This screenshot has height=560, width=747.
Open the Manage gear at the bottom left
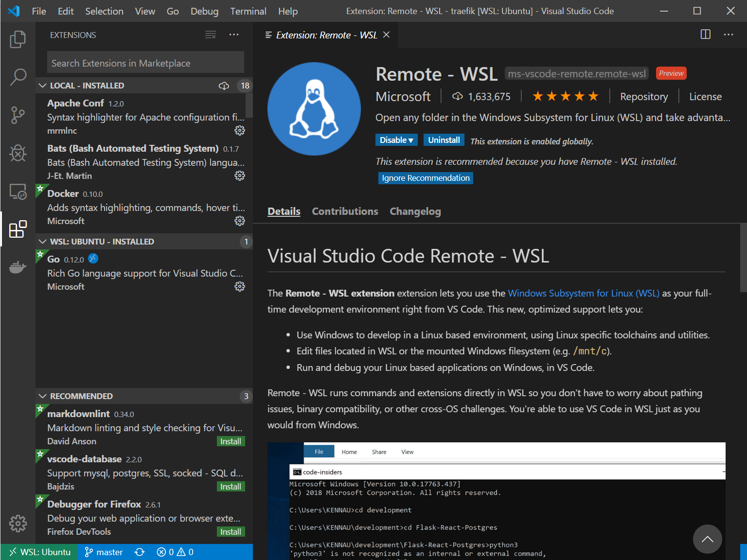(x=18, y=523)
